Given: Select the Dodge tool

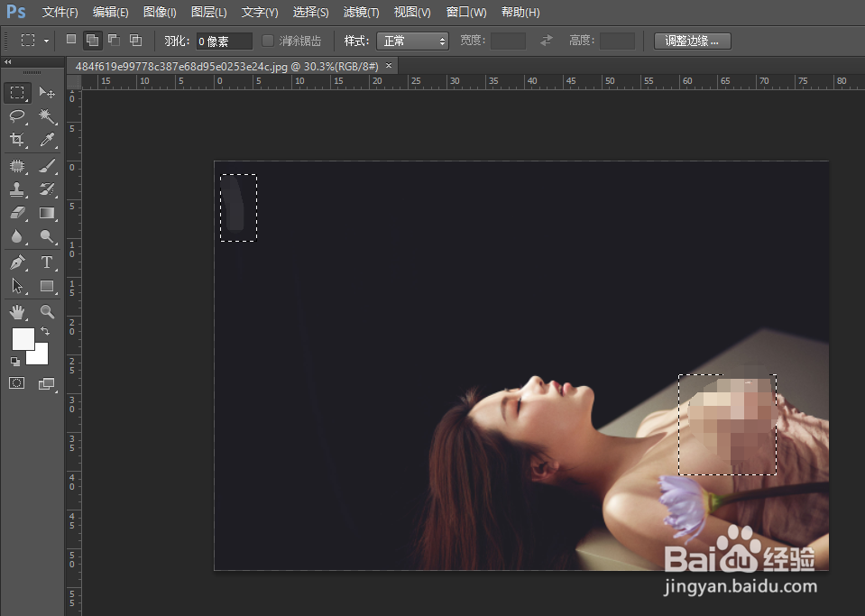Looking at the screenshot, I should 47,236.
